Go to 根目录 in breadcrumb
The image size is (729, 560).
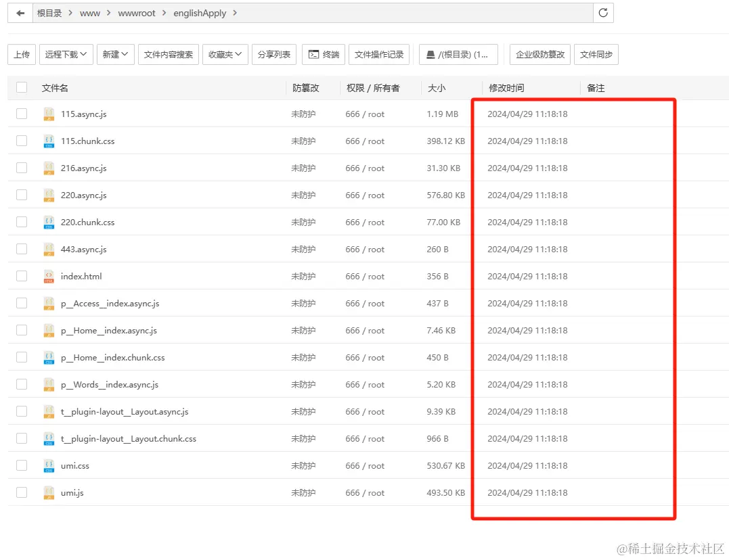pos(49,13)
